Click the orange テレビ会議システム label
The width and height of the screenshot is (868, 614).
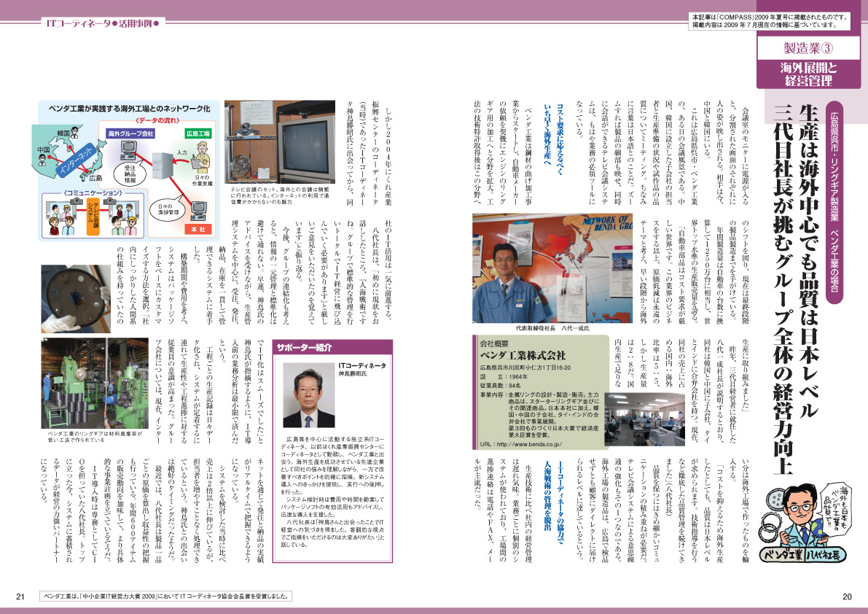click(93, 217)
